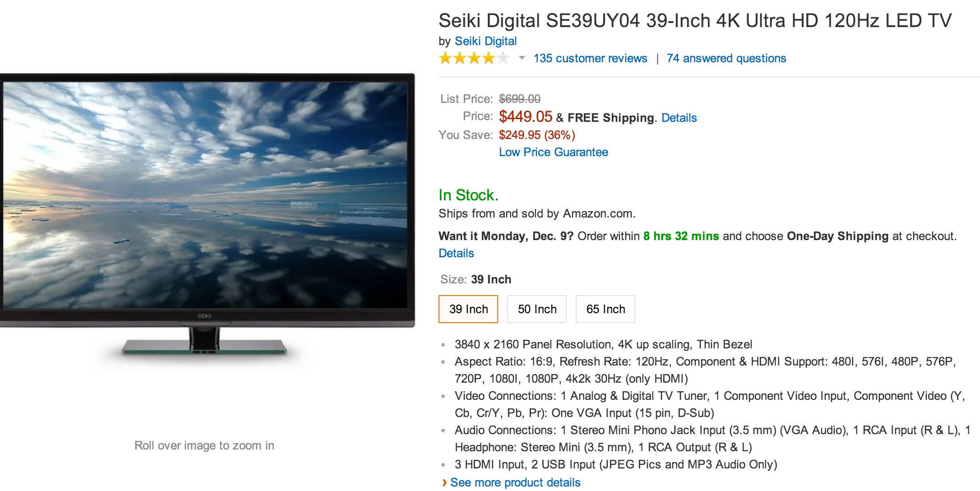
Task: Visit the Seiki Digital brand page
Action: point(485,41)
